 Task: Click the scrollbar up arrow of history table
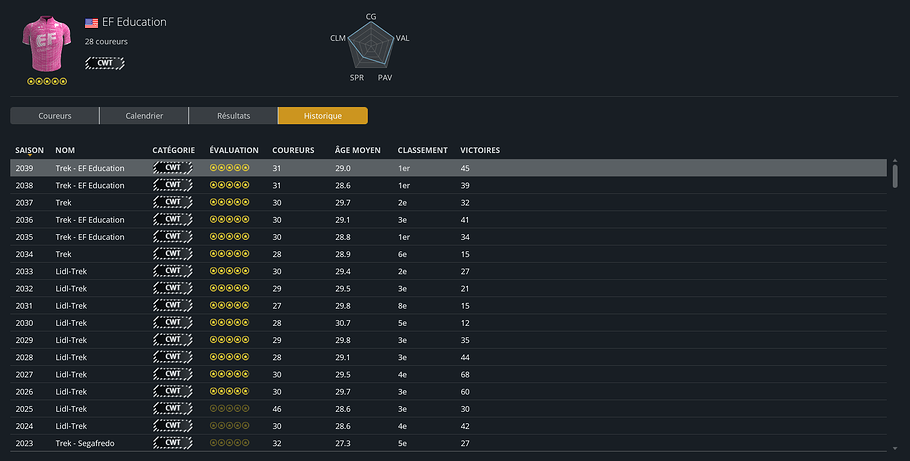(895, 161)
